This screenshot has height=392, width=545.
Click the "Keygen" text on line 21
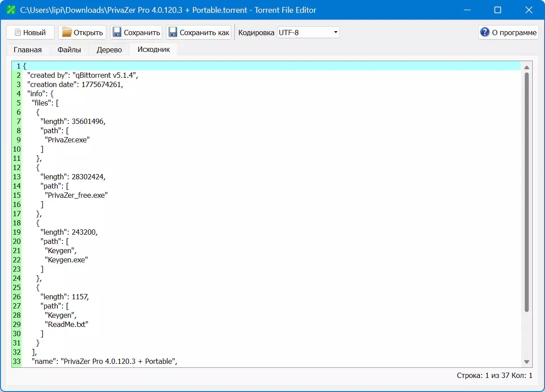tap(62, 250)
